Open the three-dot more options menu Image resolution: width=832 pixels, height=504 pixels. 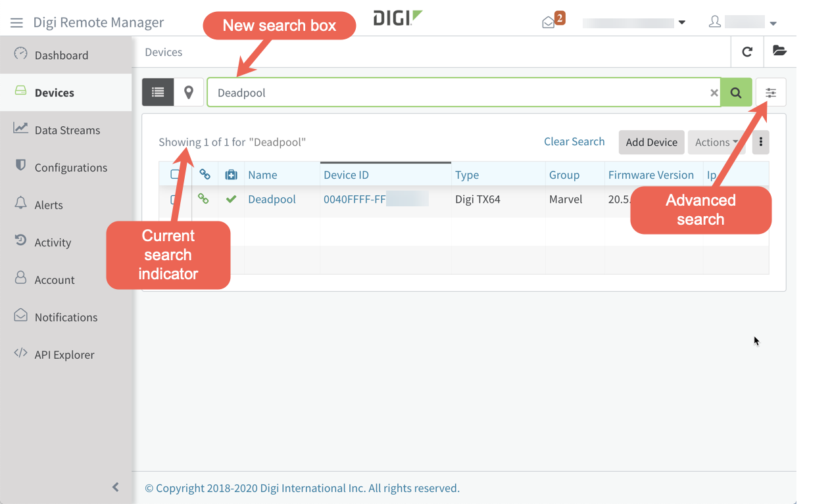click(x=760, y=142)
